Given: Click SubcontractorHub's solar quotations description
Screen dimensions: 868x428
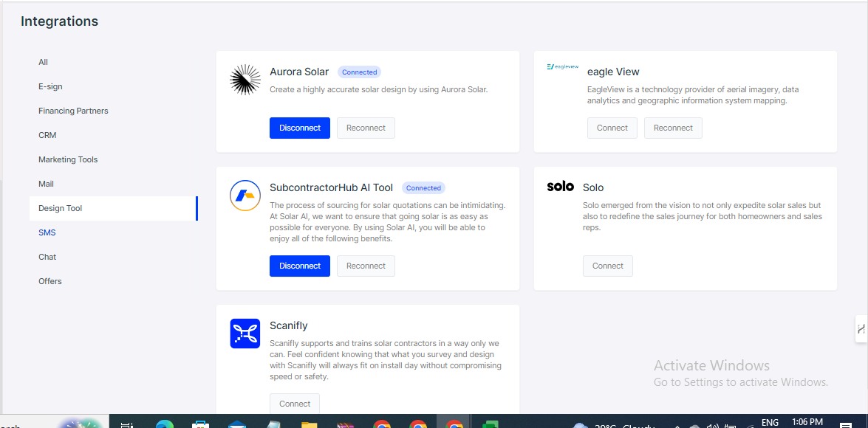Looking at the screenshot, I should point(388,221).
